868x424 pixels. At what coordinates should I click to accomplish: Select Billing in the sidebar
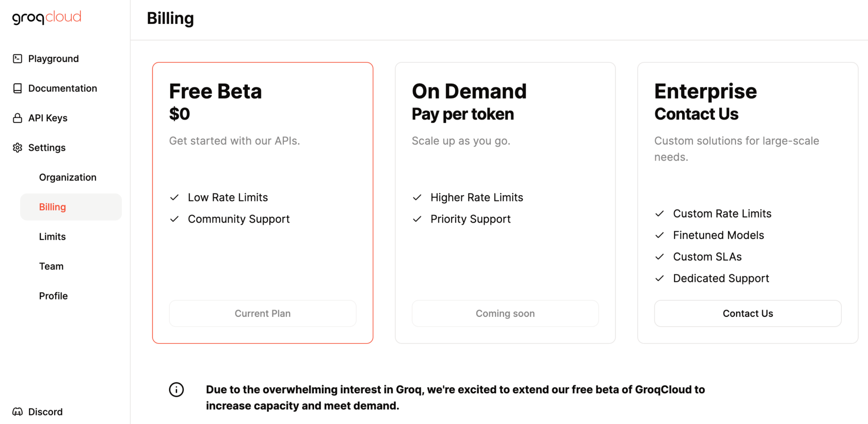(x=52, y=207)
